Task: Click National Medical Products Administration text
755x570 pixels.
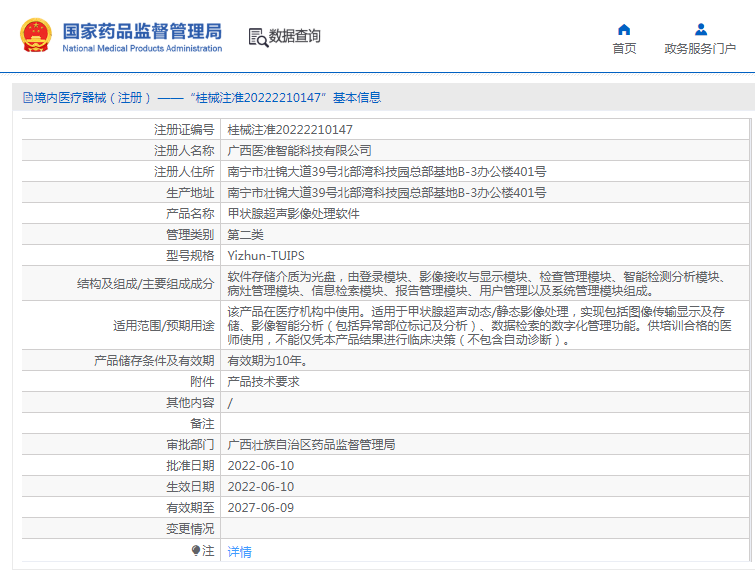Action: tap(142, 48)
